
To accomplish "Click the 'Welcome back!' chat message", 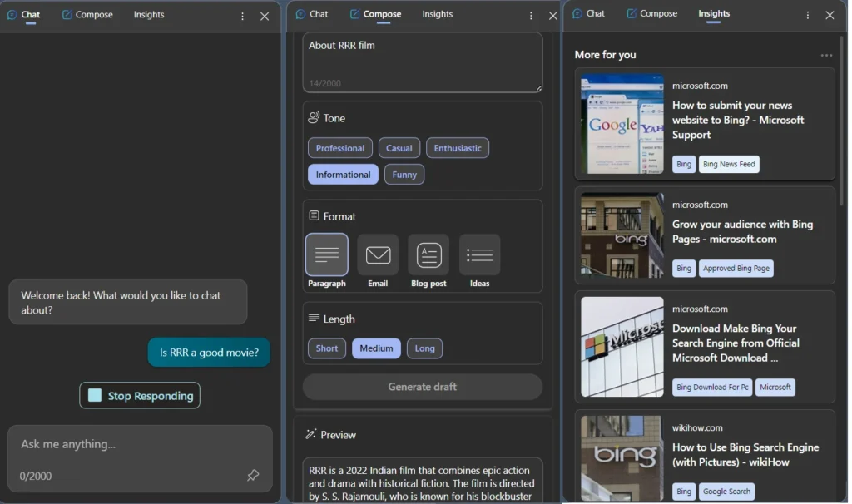I will tap(127, 302).
